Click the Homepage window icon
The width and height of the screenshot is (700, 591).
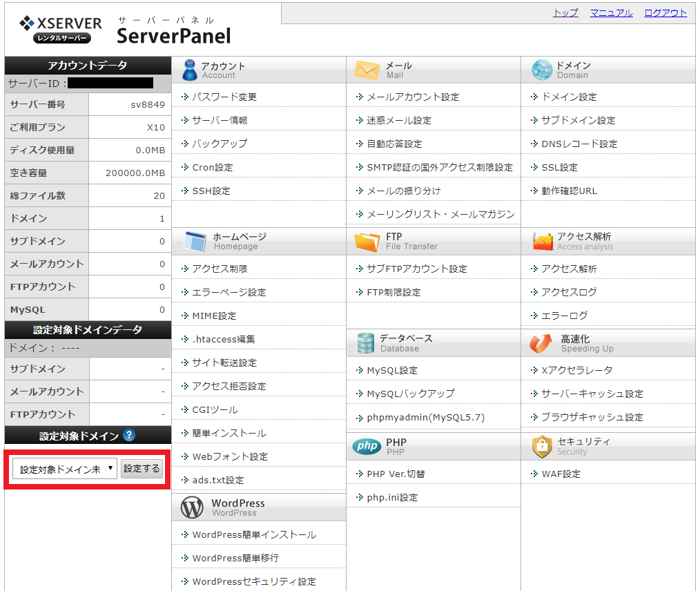[x=194, y=241]
